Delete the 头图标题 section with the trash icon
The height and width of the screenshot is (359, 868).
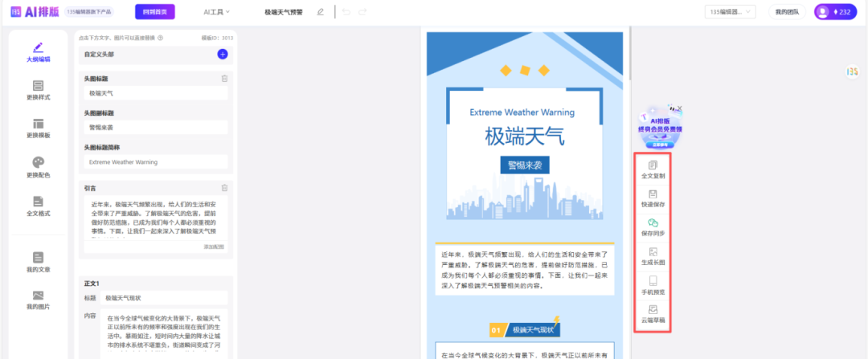click(224, 79)
